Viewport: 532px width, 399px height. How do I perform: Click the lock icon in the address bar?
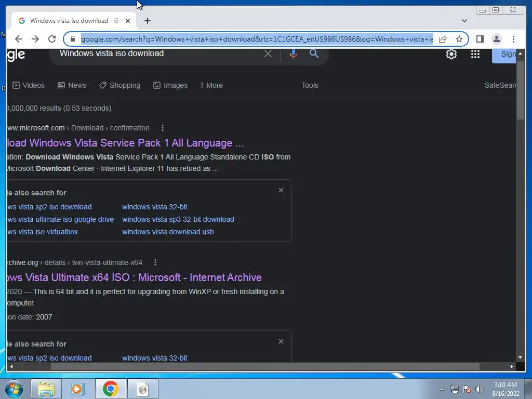pos(72,39)
